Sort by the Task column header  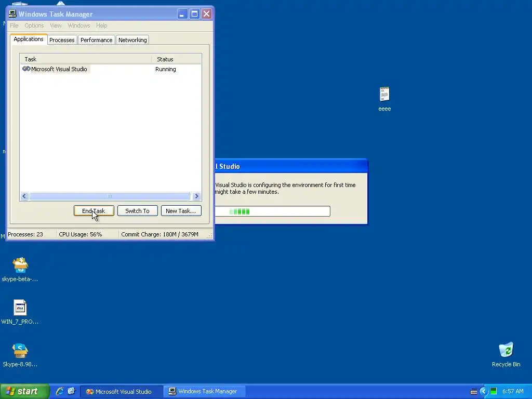tap(86, 59)
